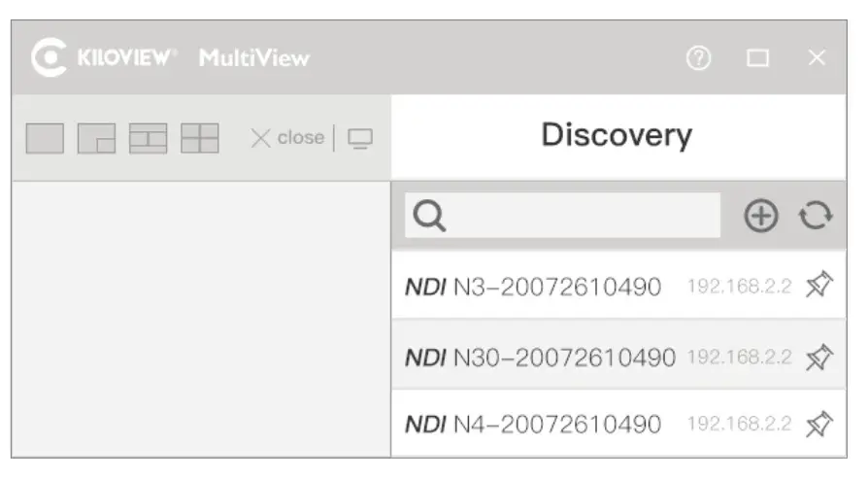The height and width of the screenshot is (479, 868).
Task: Click the add source plus icon
Action: 761,216
